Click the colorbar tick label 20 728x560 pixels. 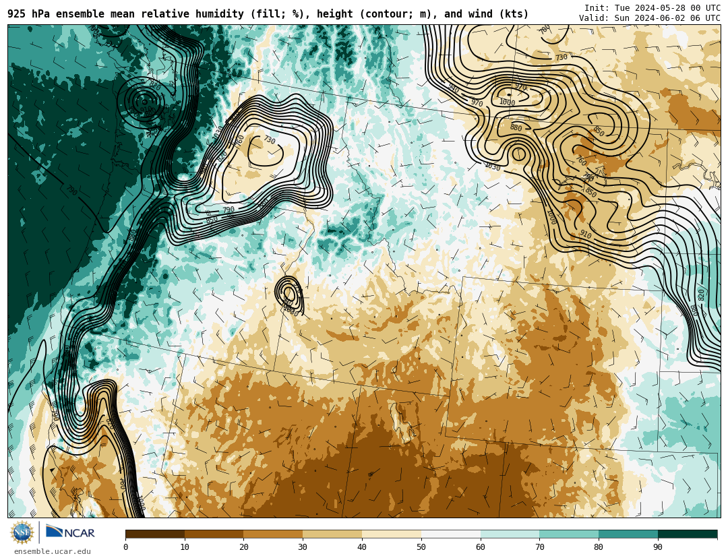(x=244, y=547)
